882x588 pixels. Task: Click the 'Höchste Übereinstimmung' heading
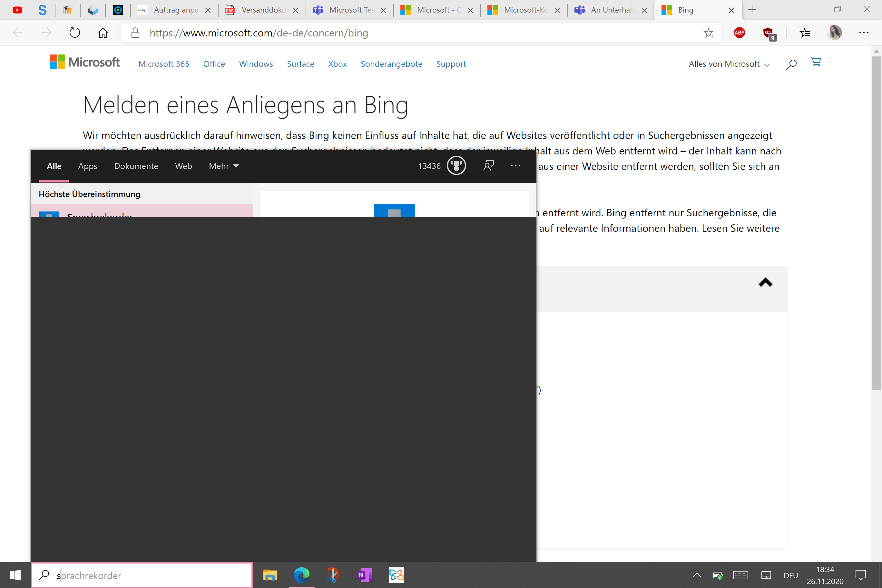[x=90, y=194]
